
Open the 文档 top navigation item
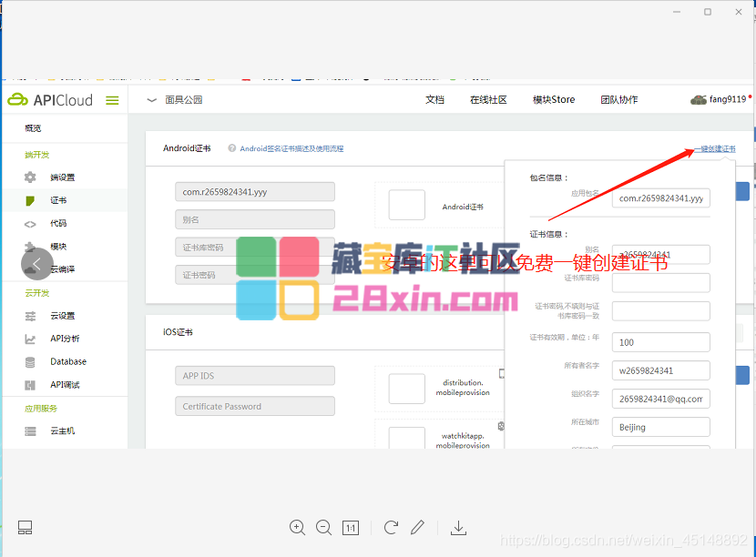[x=435, y=100]
